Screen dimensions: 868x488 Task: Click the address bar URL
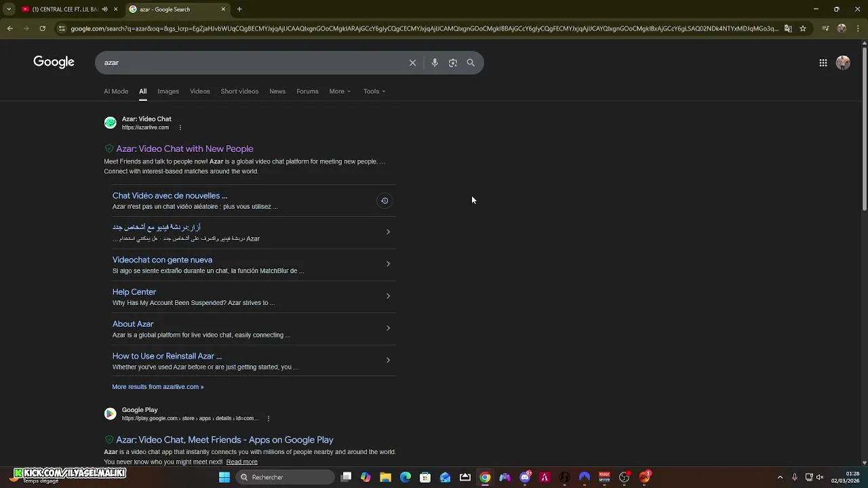(x=425, y=28)
